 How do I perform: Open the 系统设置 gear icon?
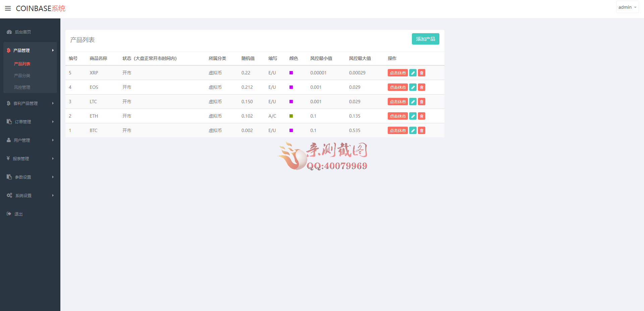(x=9, y=195)
